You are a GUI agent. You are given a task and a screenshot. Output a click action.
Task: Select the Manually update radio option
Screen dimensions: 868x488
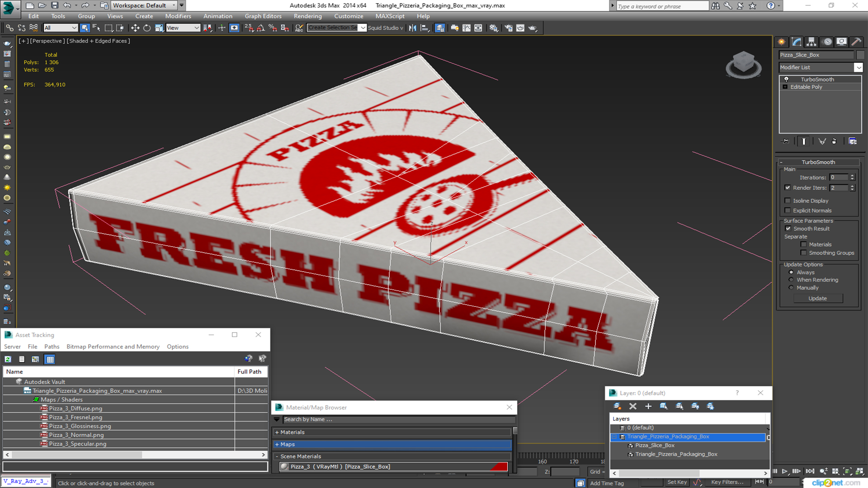coord(791,288)
